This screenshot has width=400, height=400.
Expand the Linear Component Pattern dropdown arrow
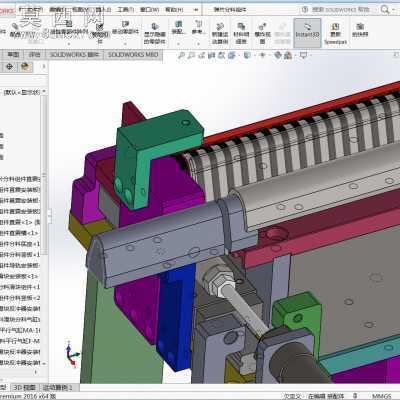point(69,43)
